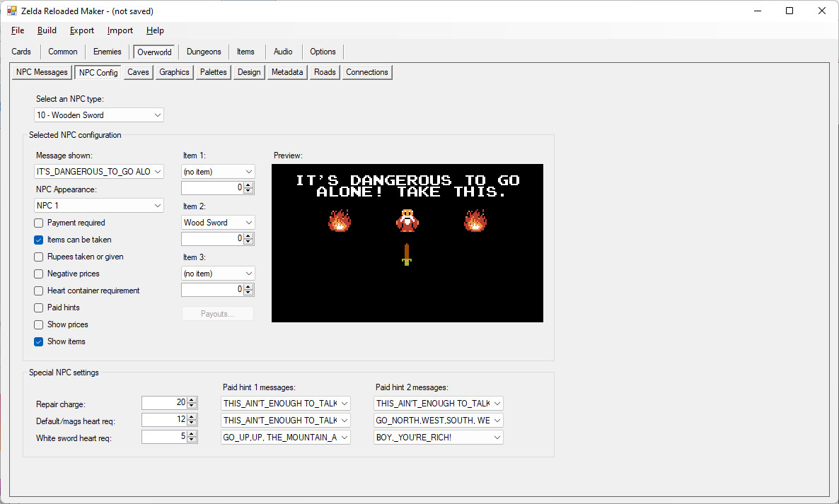
Task: Click the Repair charge number field
Action: [x=164, y=403]
